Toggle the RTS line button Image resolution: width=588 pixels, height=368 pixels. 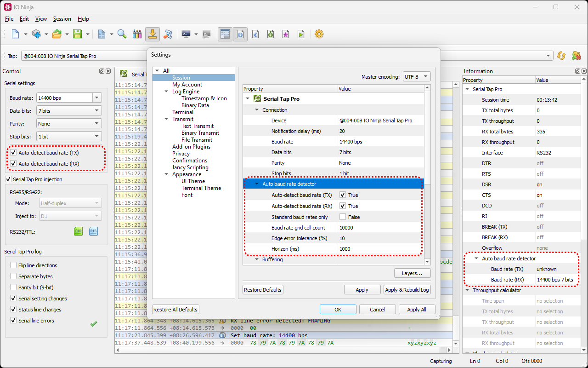click(x=93, y=231)
